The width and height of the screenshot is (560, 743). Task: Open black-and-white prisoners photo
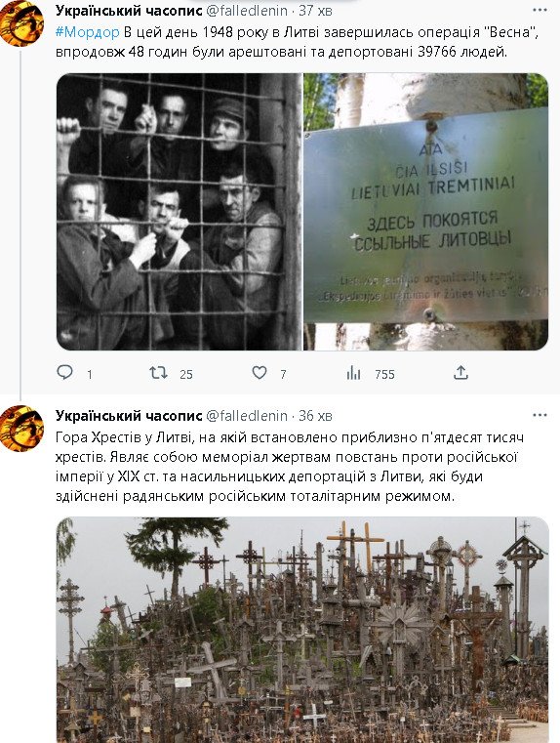179,211
